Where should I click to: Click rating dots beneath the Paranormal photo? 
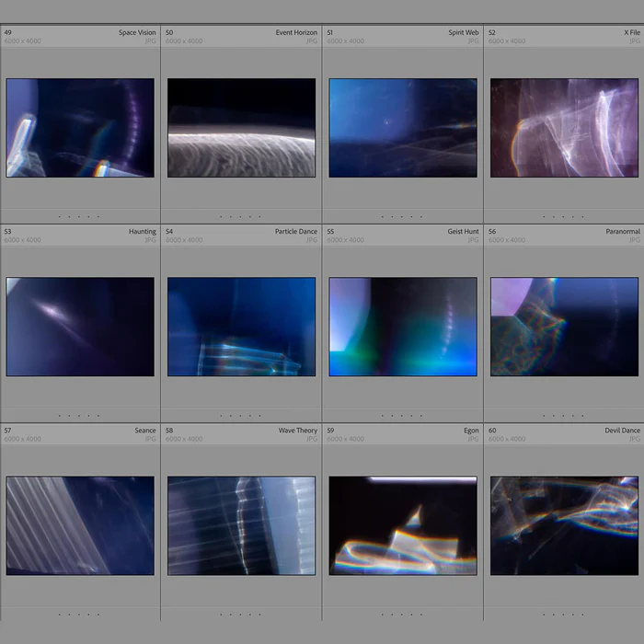[x=564, y=416]
